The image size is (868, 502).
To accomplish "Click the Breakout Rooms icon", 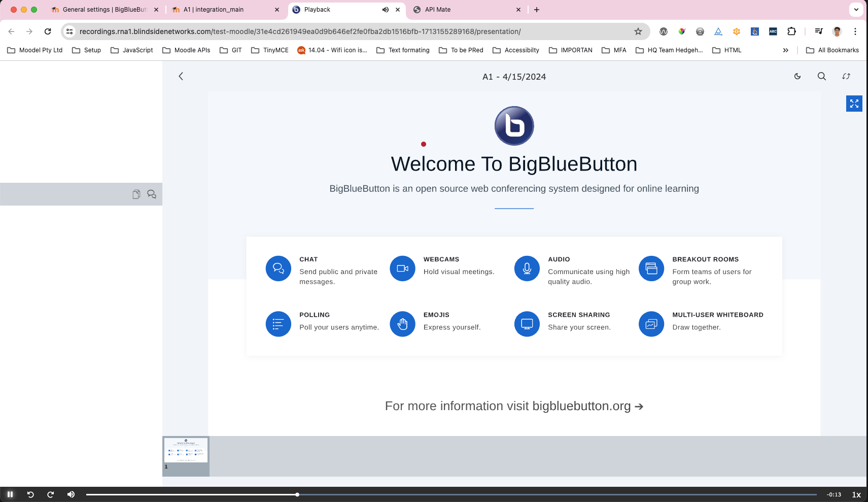I will coord(651,269).
